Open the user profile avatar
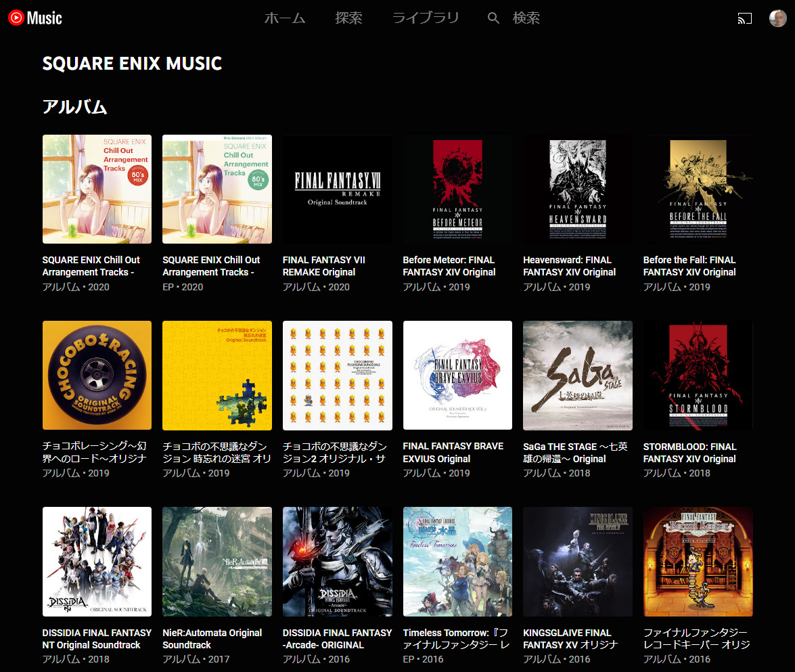Image resolution: width=795 pixels, height=672 pixels. (x=778, y=18)
